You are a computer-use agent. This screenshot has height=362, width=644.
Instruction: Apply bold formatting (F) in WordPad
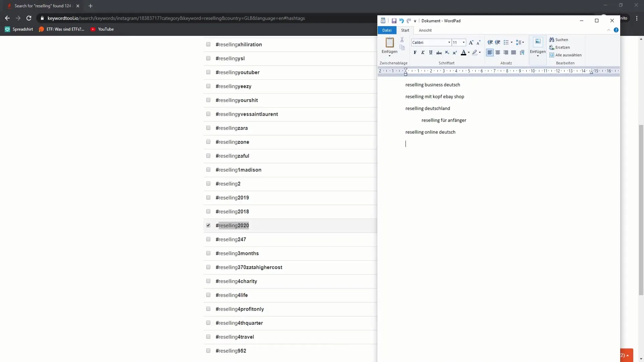pyautogui.click(x=415, y=52)
